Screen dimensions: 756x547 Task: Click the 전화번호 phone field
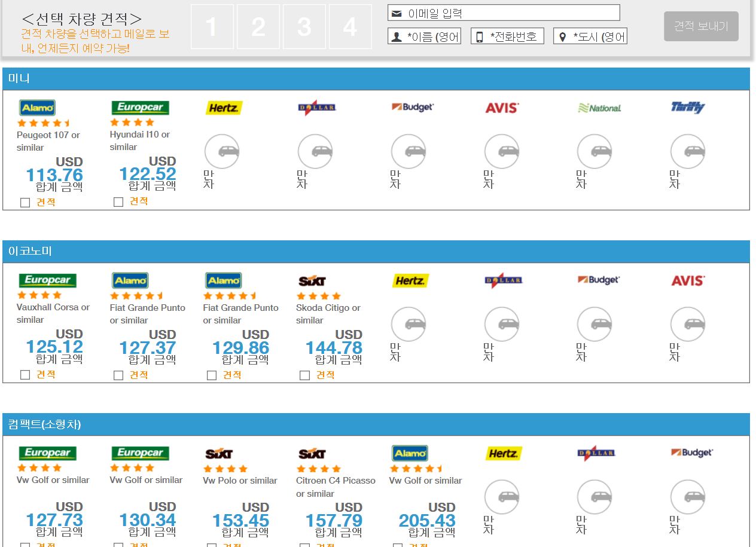[x=507, y=36]
